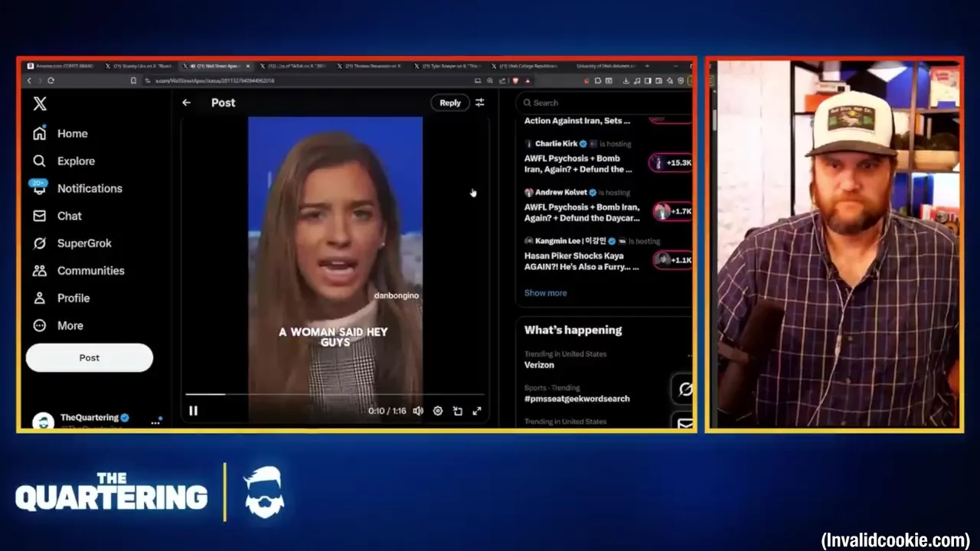This screenshot has height=551, width=980.
Task: Click the SuperGrok slashed-circle icon
Action: 40,243
